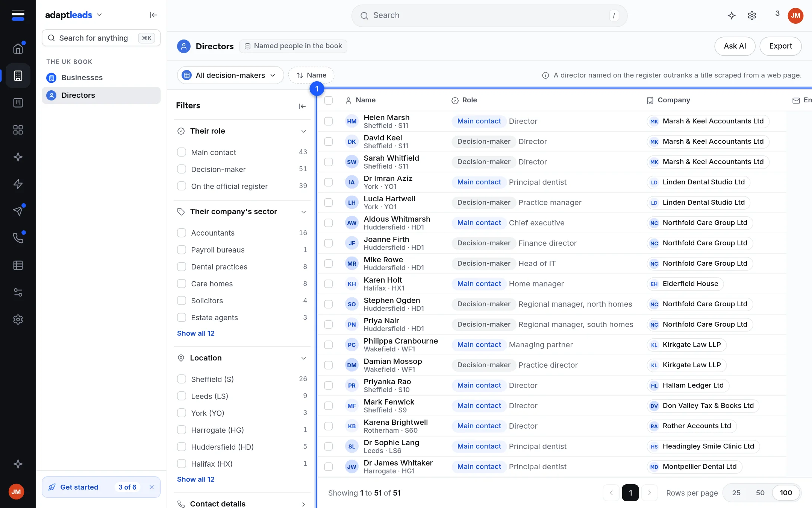
Task: Open the adaptleads workspace dropdown
Action: click(x=74, y=15)
